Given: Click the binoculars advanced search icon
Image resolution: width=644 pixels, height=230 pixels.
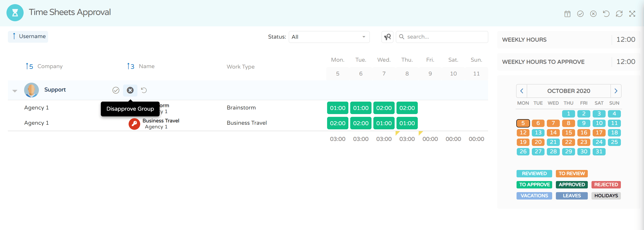Looking at the screenshot, I should tap(387, 37).
